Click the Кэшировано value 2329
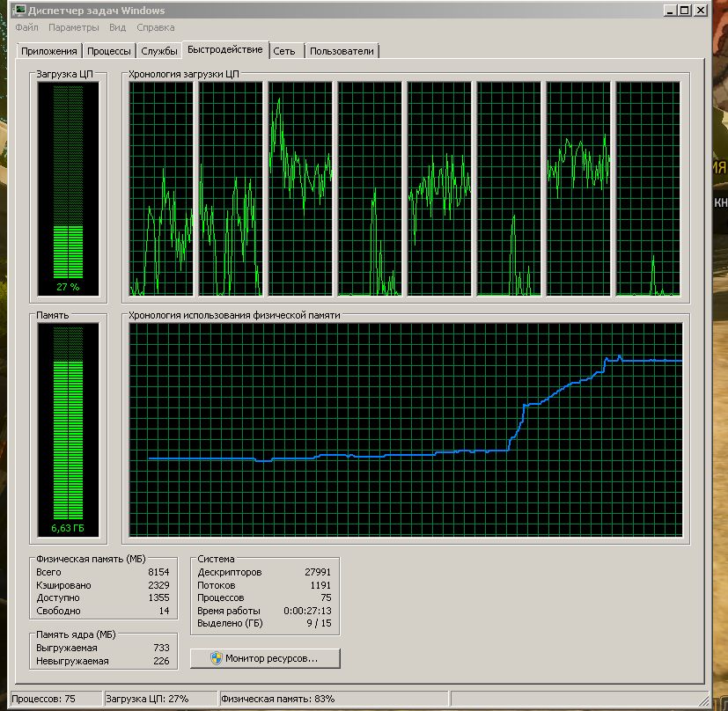The height and width of the screenshot is (711, 728). click(158, 585)
